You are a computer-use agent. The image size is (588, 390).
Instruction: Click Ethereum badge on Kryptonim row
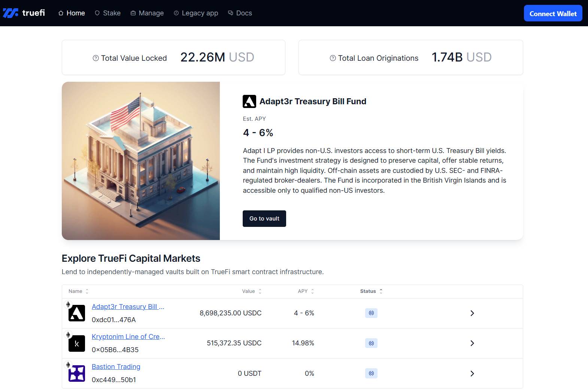tap(68, 334)
